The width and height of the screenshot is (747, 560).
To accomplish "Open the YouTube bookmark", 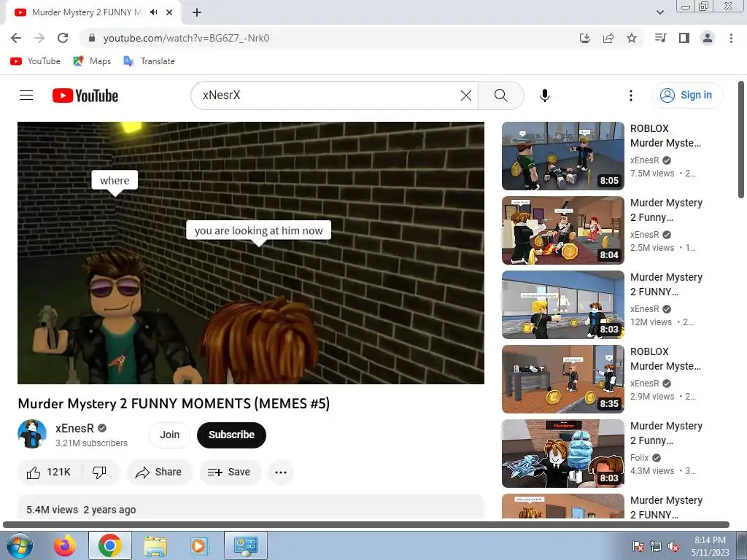I will click(35, 61).
